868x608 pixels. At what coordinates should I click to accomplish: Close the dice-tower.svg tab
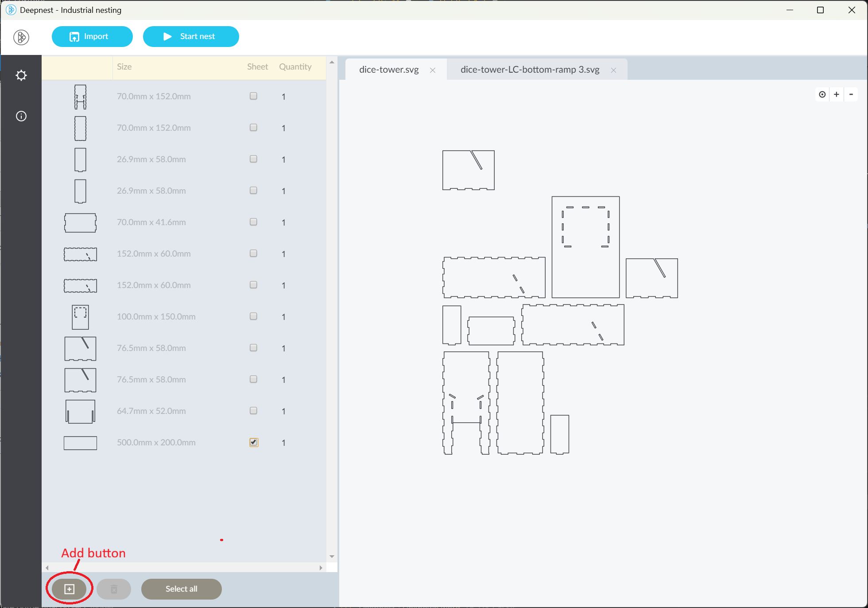433,70
